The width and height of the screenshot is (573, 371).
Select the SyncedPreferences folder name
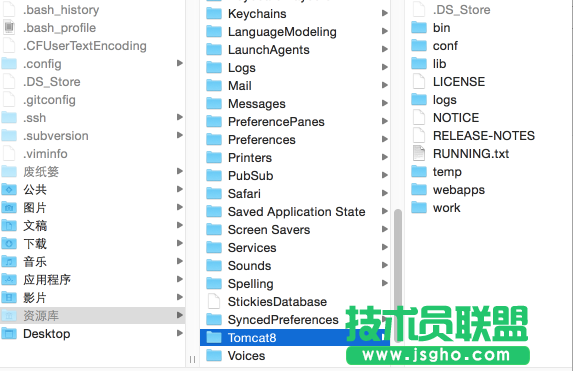(x=283, y=320)
